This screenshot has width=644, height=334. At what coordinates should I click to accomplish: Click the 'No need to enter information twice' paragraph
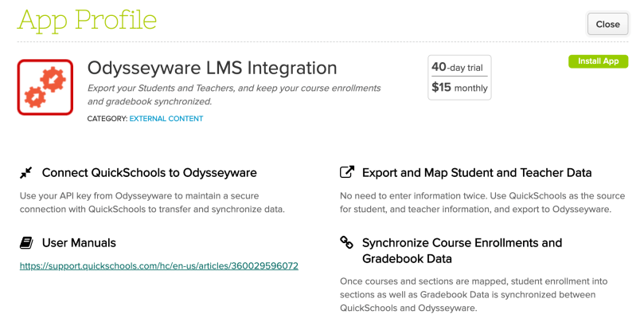coord(482,202)
